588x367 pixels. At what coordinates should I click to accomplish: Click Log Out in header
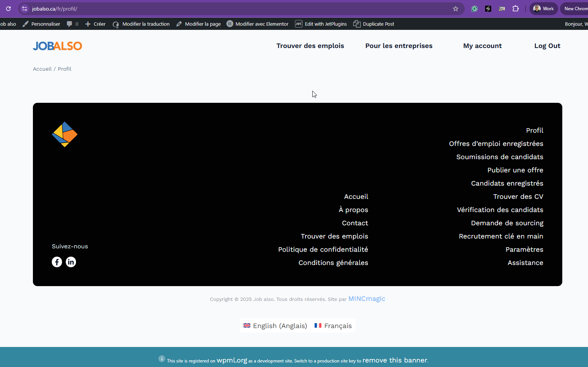[547, 46]
